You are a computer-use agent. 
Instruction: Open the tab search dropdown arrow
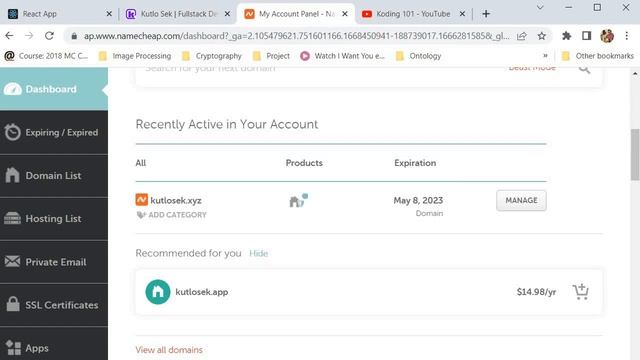[x=540, y=7]
